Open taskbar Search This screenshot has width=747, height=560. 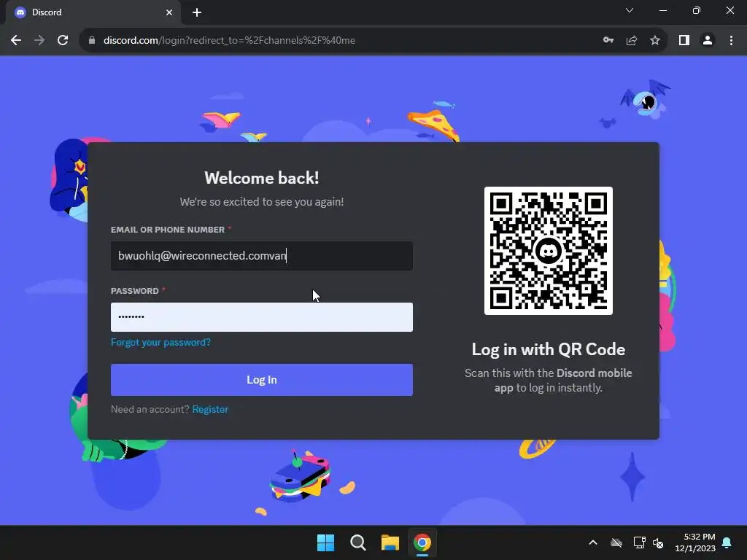(357, 542)
